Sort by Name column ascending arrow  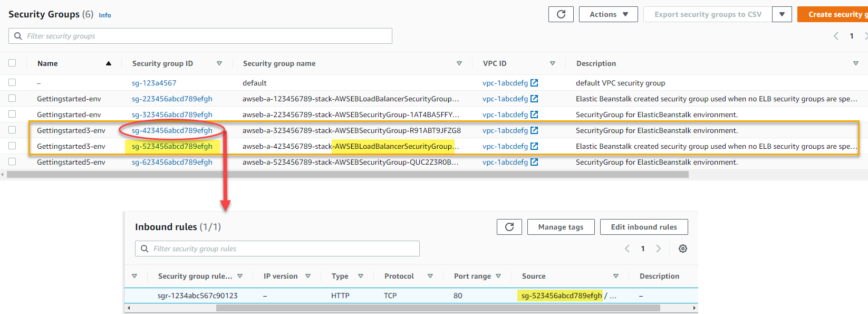(x=109, y=63)
